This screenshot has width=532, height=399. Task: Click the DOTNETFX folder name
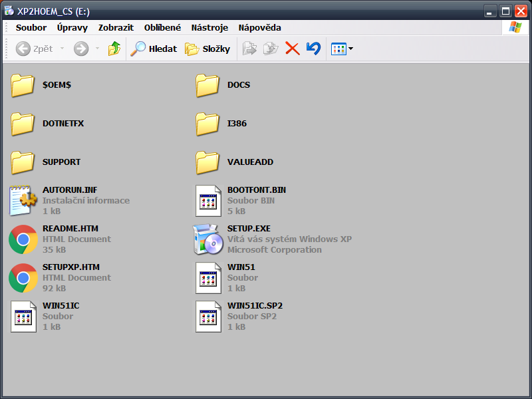63,124
